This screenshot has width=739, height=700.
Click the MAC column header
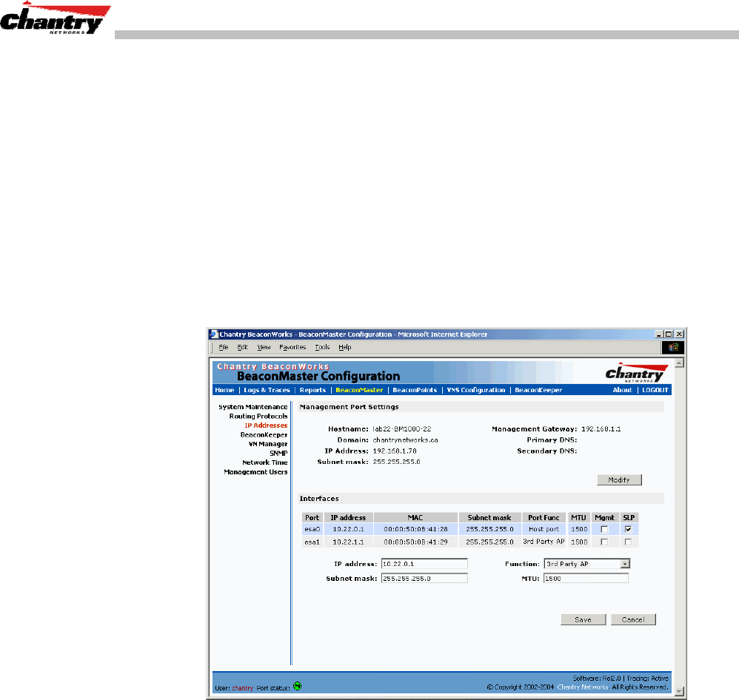click(x=415, y=518)
